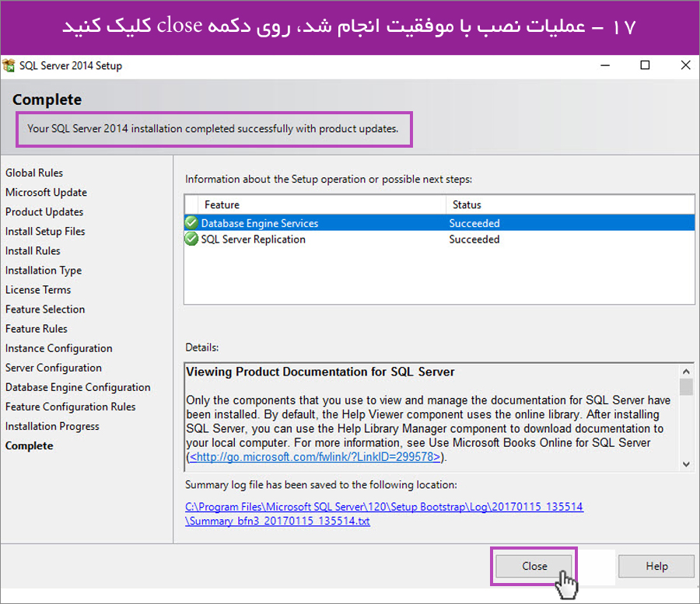This screenshot has width=700, height=604.
Task: Open the Help button
Action: tap(656, 566)
